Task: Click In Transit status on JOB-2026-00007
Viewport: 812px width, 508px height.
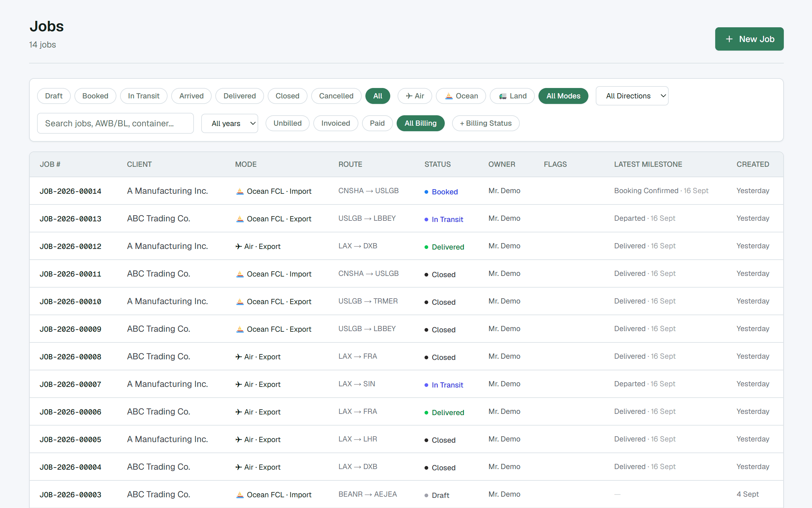Action: coord(444,385)
